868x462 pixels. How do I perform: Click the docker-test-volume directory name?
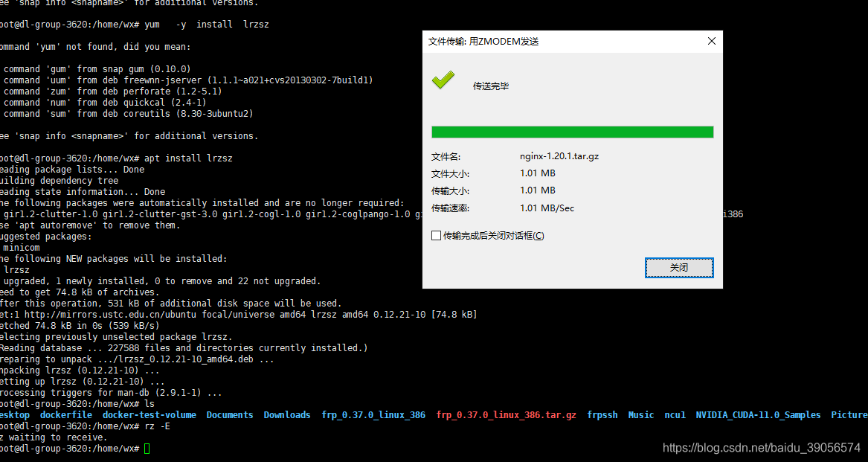[150, 415]
